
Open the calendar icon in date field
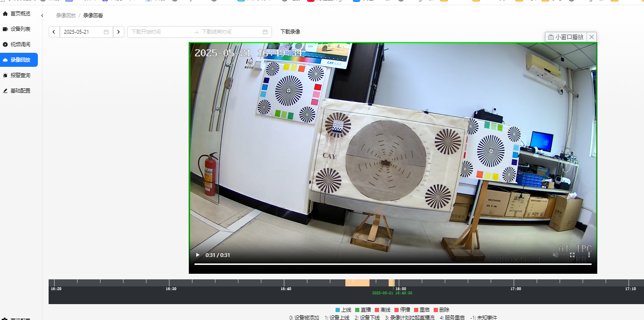tap(106, 32)
